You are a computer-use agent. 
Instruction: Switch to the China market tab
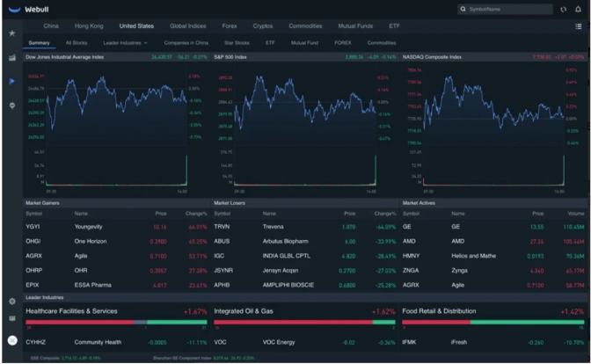click(x=51, y=26)
